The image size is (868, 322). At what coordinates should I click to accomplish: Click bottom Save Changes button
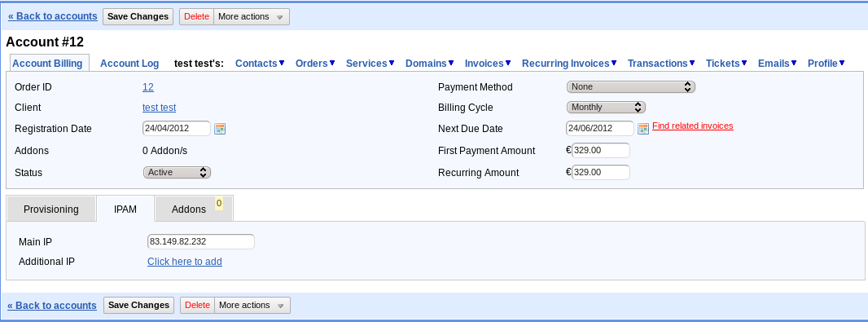pos(139,306)
